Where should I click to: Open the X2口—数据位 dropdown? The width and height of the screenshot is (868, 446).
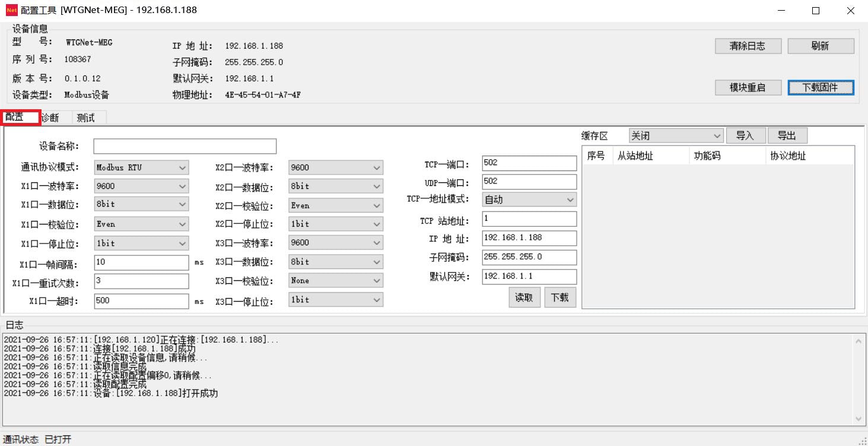(x=336, y=186)
